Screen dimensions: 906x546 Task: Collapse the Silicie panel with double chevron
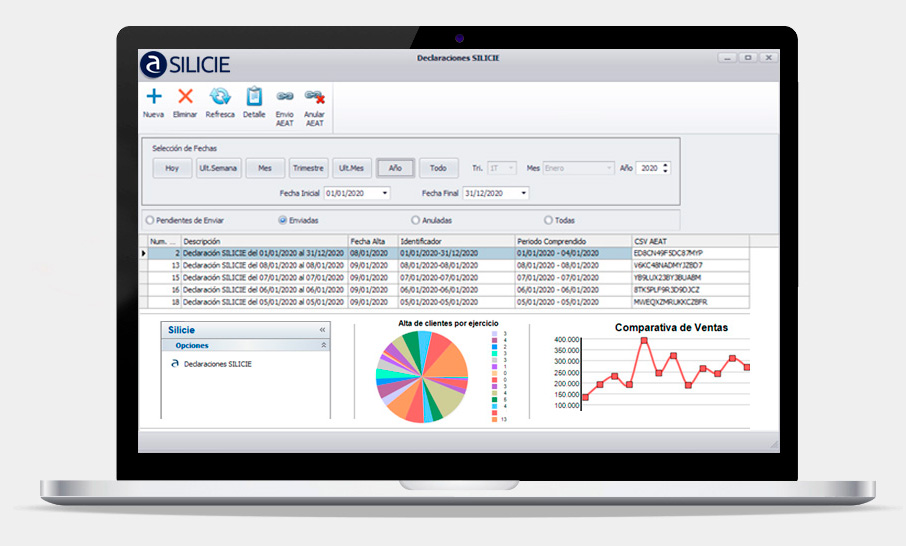322,329
